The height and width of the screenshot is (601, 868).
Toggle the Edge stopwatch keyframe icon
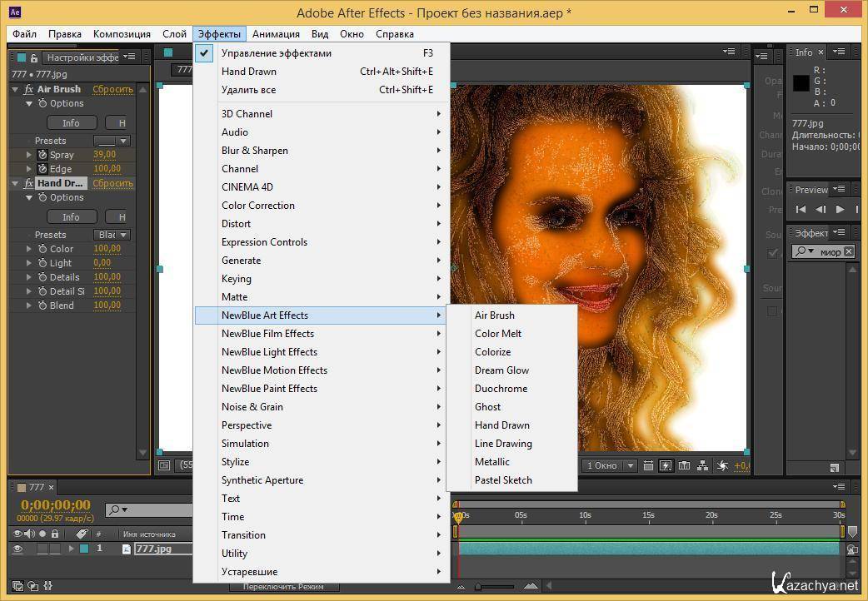(43, 169)
